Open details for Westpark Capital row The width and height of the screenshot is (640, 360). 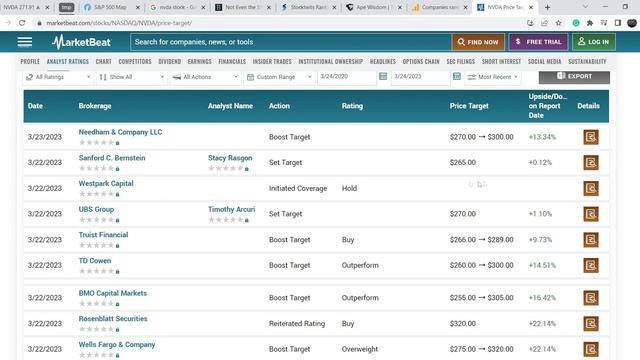tap(591, 189)
